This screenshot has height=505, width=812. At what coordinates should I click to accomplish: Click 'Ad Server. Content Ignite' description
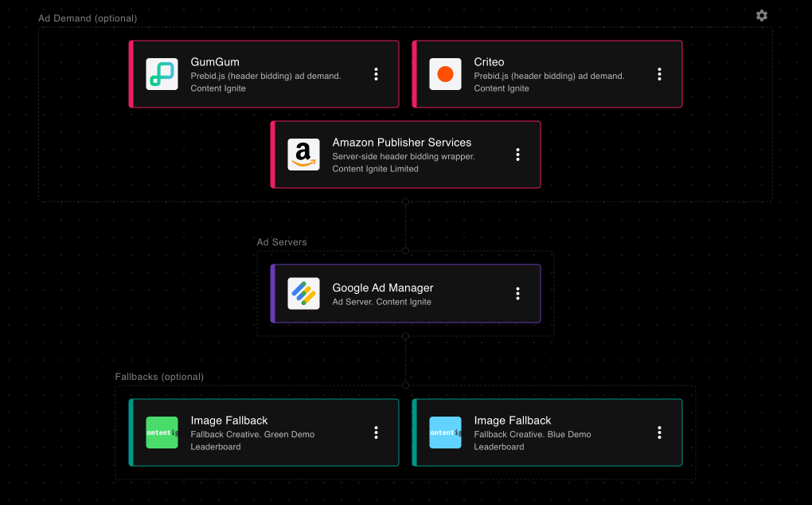point(381,302)
